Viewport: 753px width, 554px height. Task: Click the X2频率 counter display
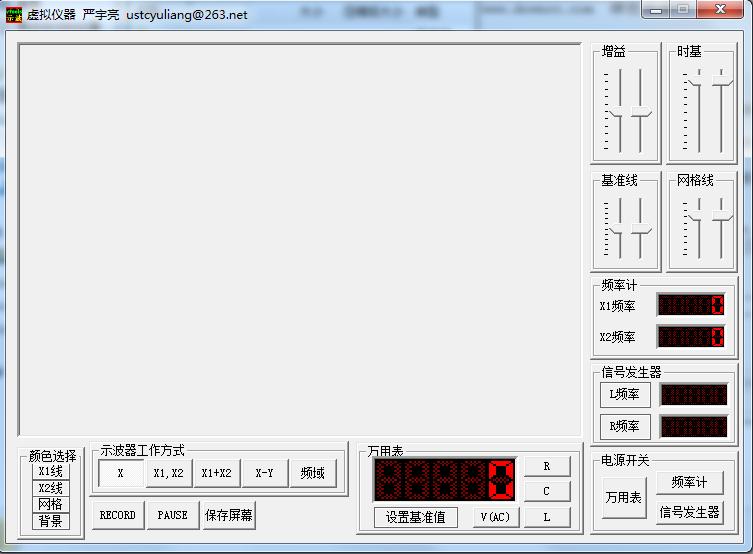691,337
